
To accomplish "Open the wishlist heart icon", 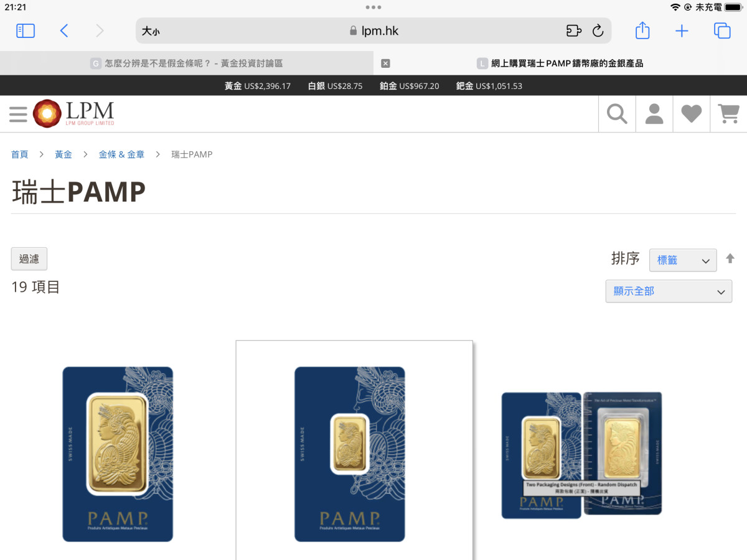I will click(x=691, y=114).
